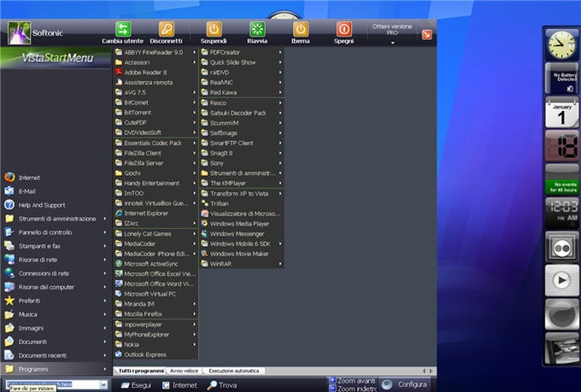Click Zoom avanti plus icon
Screen dimensions: 581x392
point(332,380)
